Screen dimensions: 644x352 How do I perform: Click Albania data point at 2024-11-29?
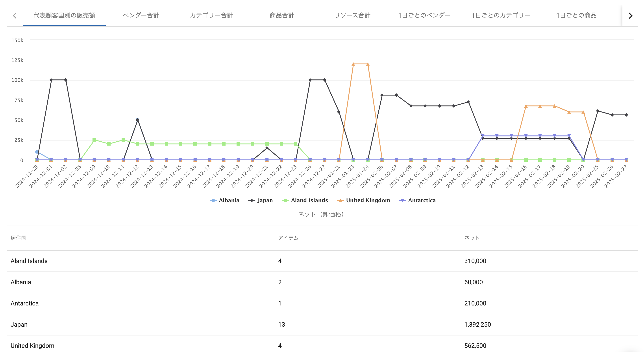pos(37,152)
